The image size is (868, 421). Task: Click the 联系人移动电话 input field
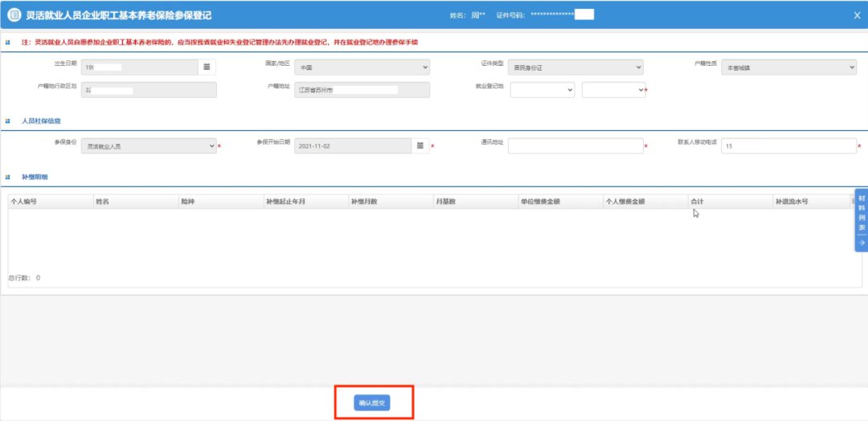pyautogui.click(x=788, y=146)
